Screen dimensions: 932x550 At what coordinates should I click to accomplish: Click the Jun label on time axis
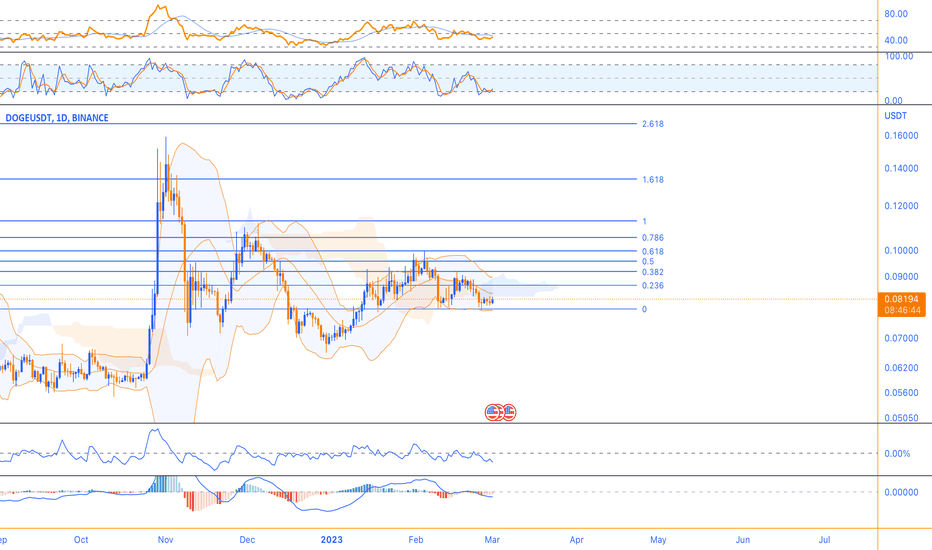pyautogui.click(x=743, y=540)
